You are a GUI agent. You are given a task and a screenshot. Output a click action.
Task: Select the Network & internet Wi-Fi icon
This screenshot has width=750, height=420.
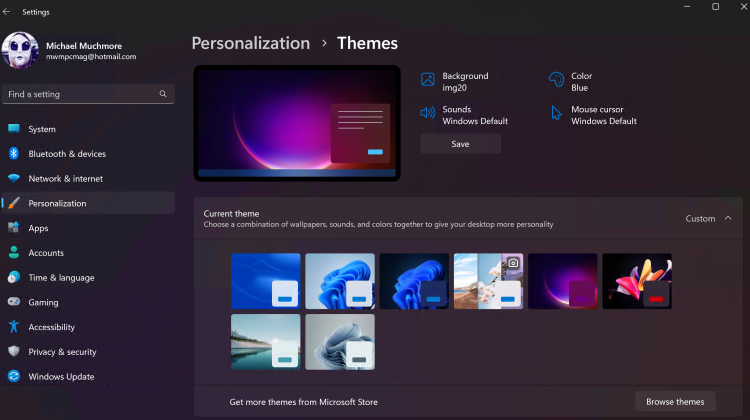pos(14,178)
